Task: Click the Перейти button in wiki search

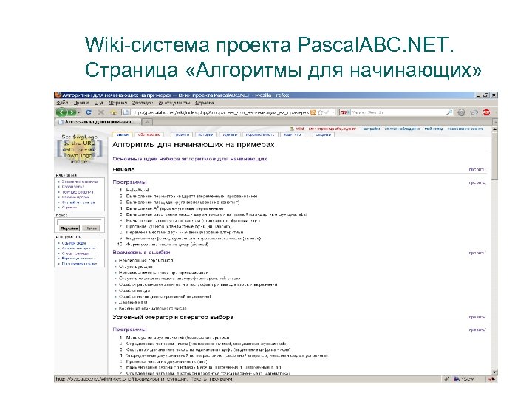Action: (x=69, y=228)
